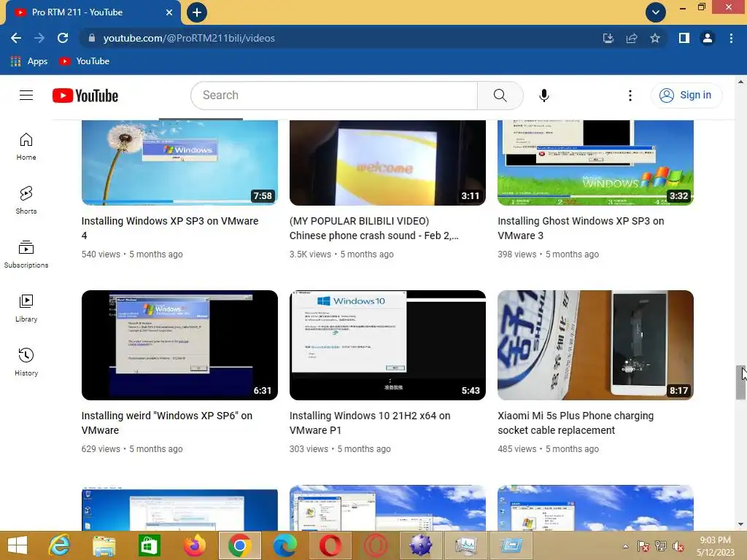Open Installing Windows 10 21H2 x64 title

370,423
